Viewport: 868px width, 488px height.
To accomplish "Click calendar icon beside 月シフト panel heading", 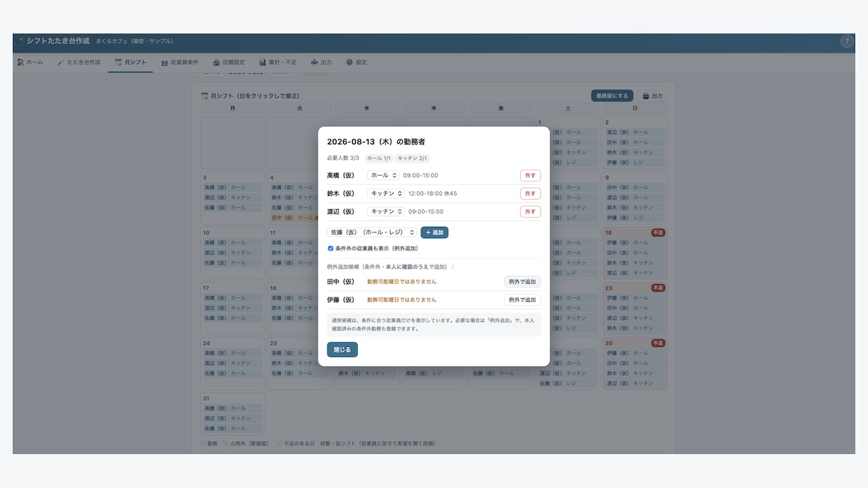I will 204,95.
